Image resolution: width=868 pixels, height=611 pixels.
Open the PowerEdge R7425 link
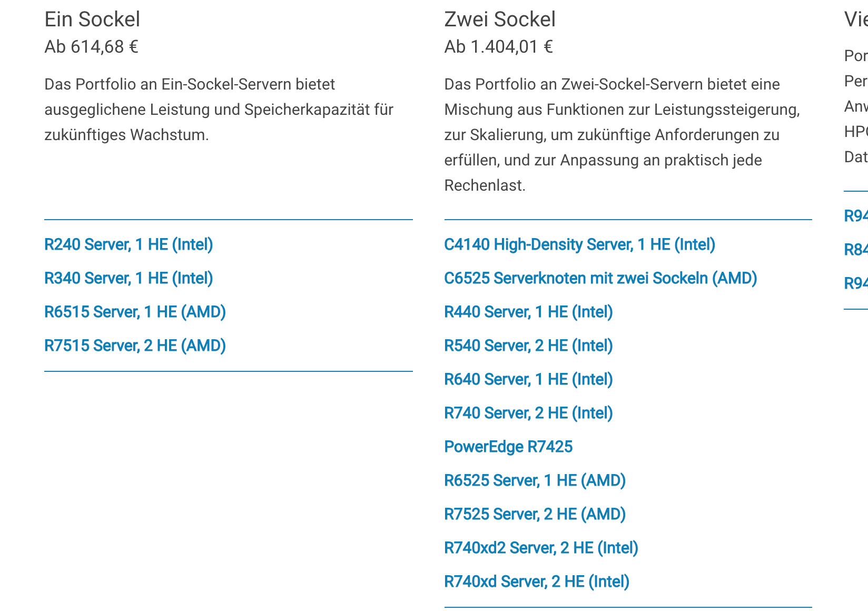click(x=508, y=447)
